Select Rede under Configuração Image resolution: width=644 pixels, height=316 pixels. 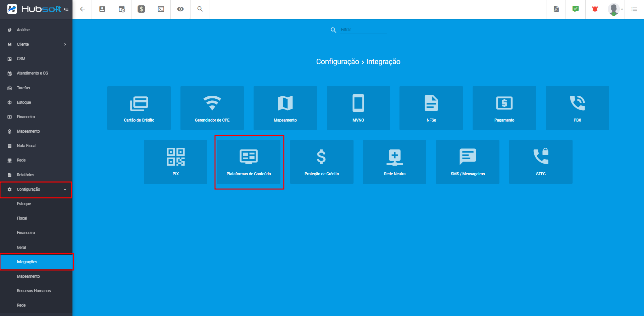(36, 305)
